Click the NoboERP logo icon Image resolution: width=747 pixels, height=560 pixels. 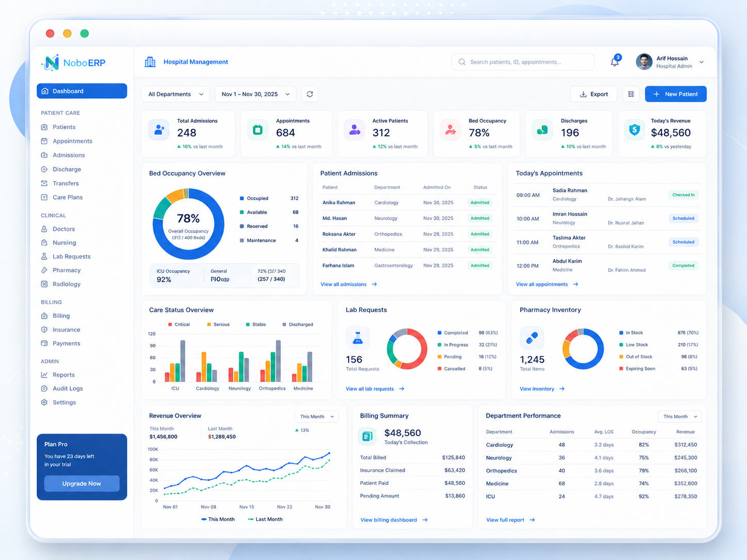[x=51, y=62]
